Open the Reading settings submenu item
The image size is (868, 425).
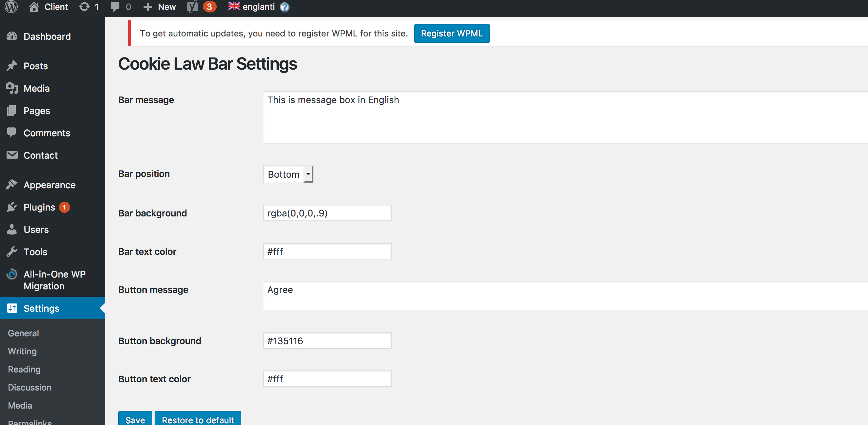(x=24, y=369)
